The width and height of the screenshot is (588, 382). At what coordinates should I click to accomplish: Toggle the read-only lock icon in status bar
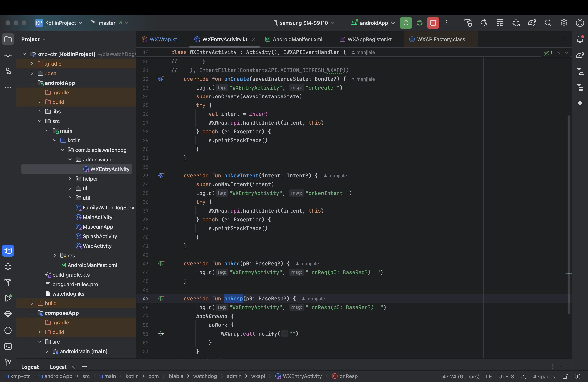click(x=565, y=376)
